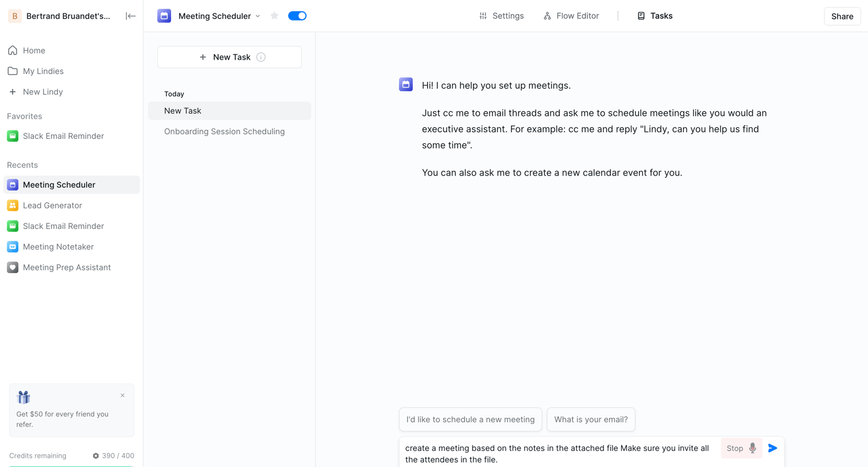Click the Recents section heading
The width and height of the screenshot is (868, 467).
click(x=22, y=165)
